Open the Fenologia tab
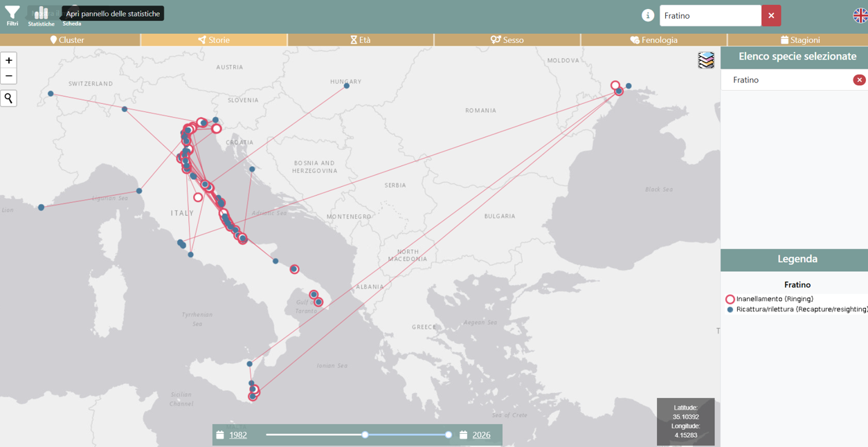The image size is (868, 447). [654, 40]
